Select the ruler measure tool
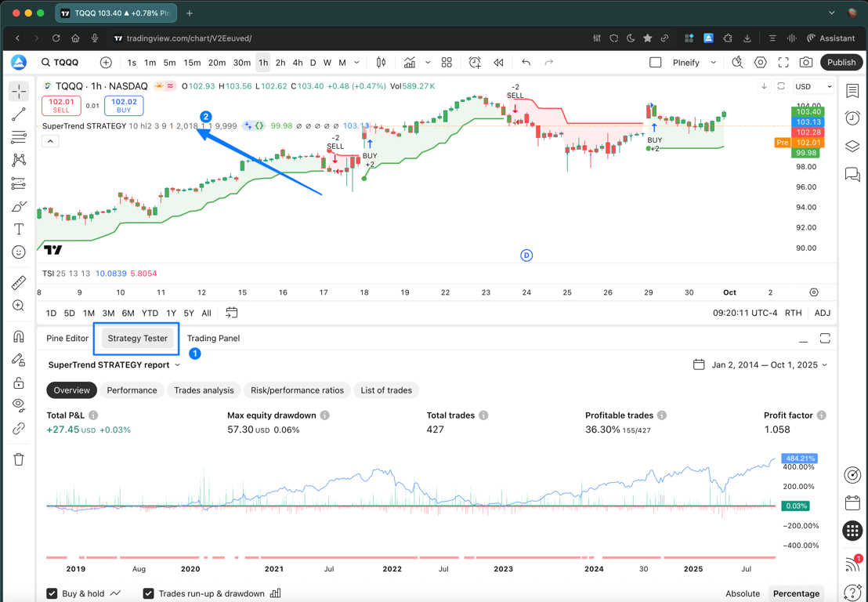Viewport: 868px width, 602px height. (19, 282)
